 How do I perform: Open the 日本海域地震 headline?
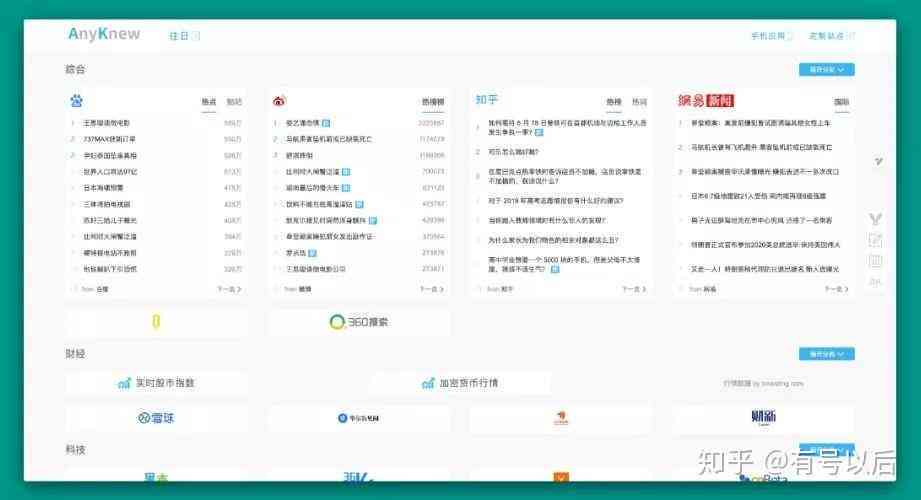(x=103, y=188)
